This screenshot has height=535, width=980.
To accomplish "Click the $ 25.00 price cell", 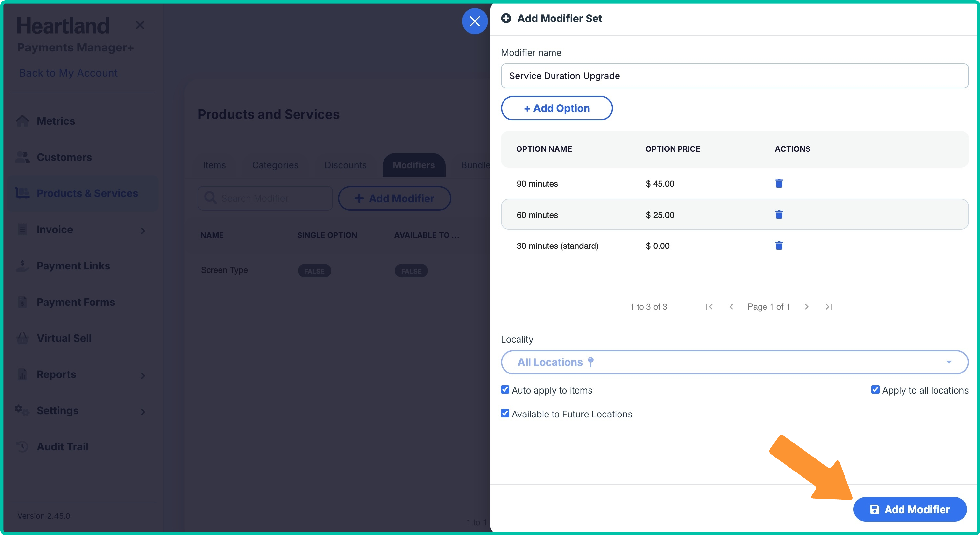I will point(660,215).
